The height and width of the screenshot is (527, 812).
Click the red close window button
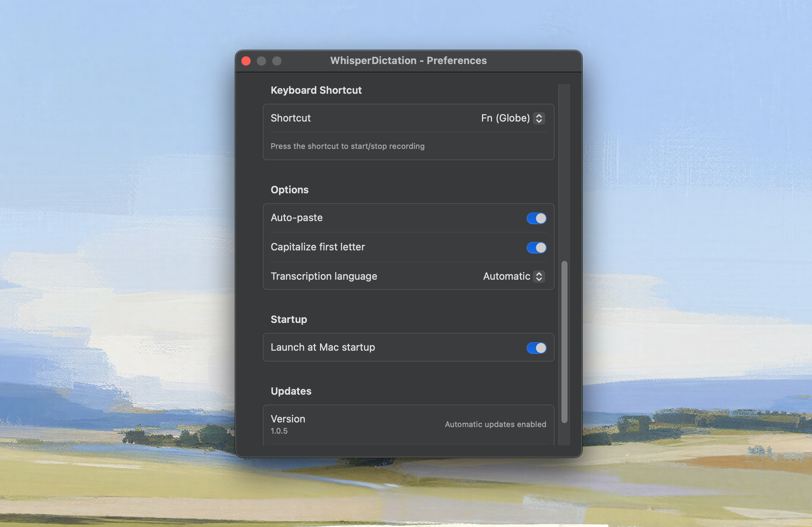tap(246, 61)
